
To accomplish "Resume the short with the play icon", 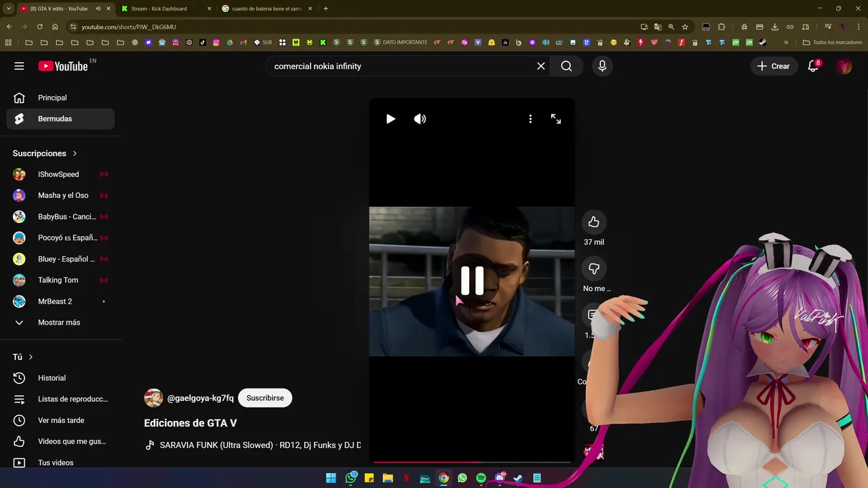I will 391,119.
